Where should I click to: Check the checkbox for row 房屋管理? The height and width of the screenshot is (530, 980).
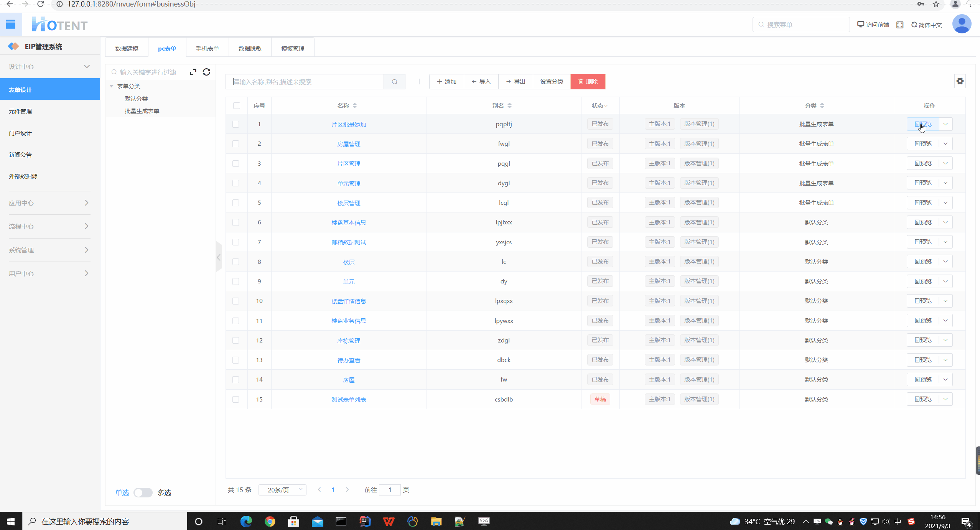[236, 144]
